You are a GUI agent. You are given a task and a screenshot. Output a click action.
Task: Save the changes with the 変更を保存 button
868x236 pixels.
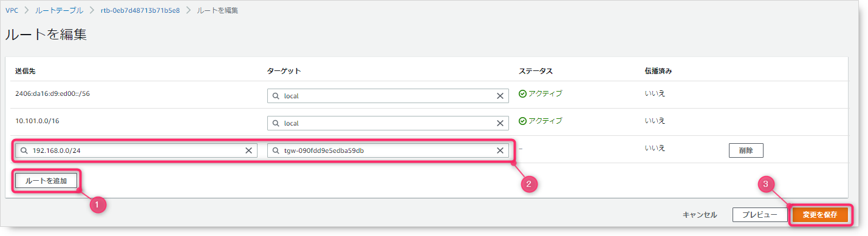coord(820,215)
